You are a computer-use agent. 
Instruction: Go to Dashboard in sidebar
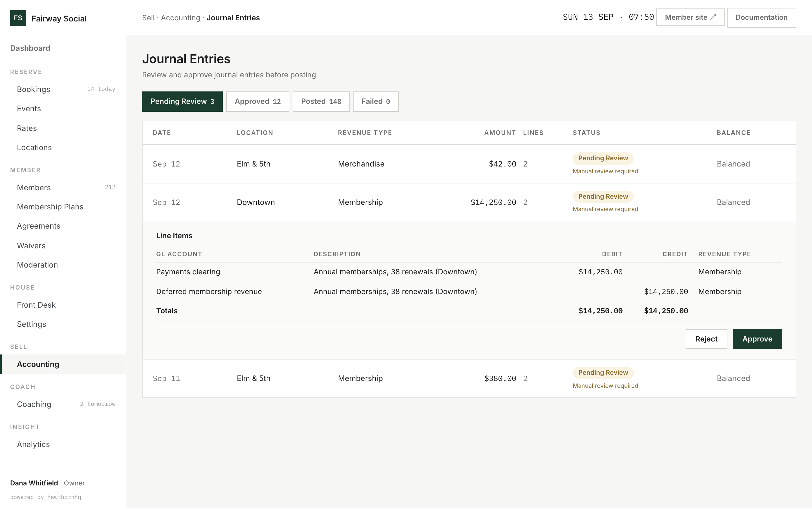[x=30, y=48]
